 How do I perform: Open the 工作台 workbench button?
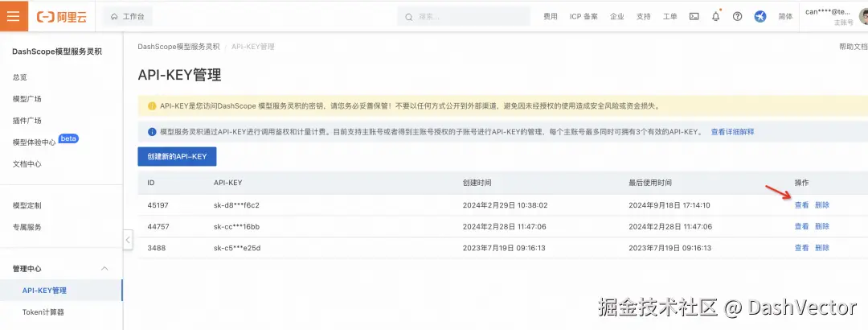click(x=127, y=17)
